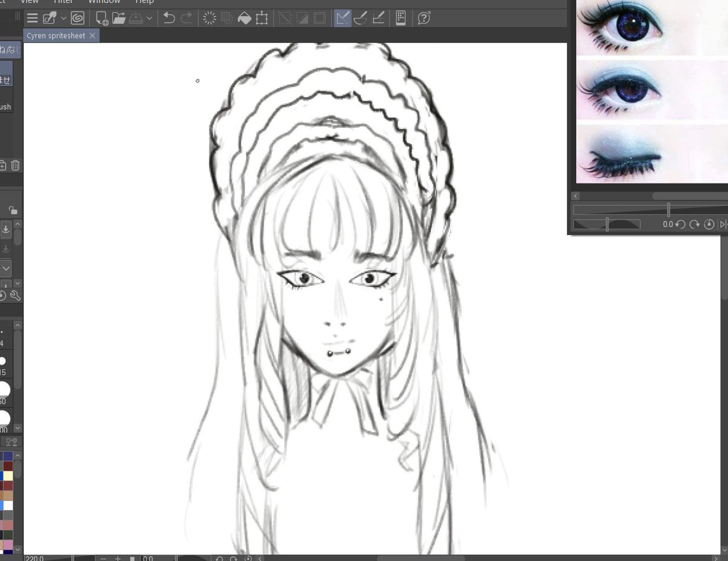
Task: Close the Cyren spritesheet tab
Action: [92, 36]
